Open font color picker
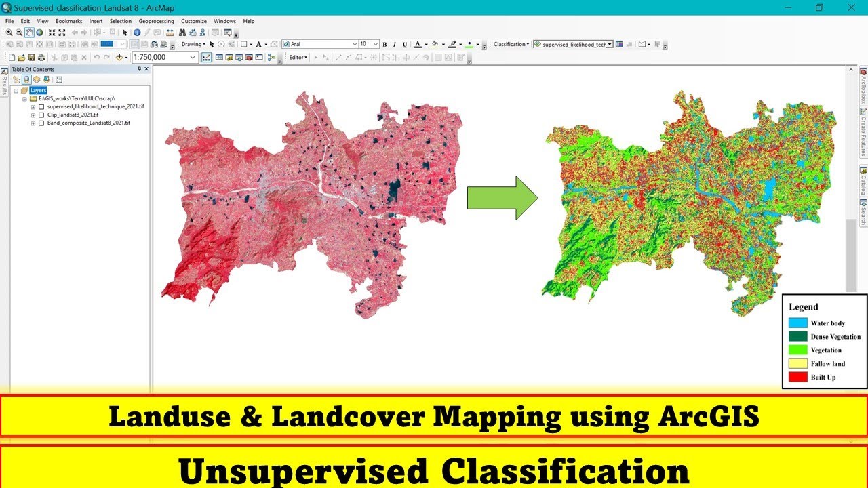868x488 pixels. pyautogui.click(x=418, y=44)
